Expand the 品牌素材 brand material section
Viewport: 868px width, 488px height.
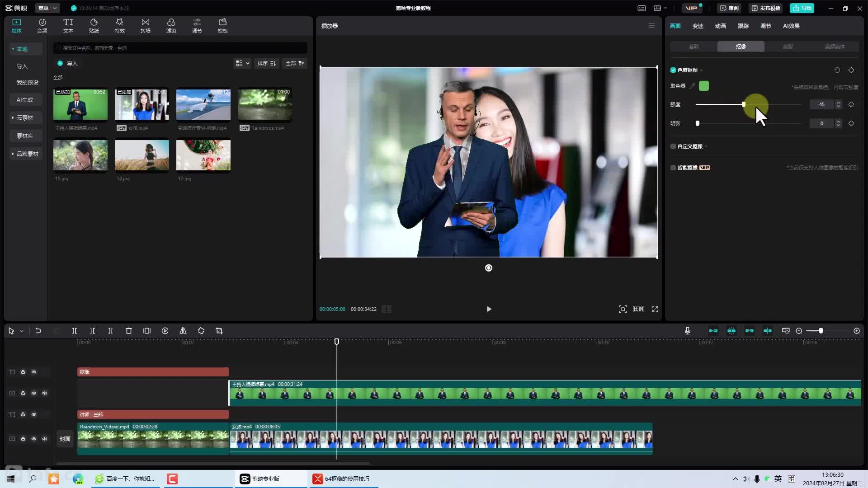click(x=25, y=154)
